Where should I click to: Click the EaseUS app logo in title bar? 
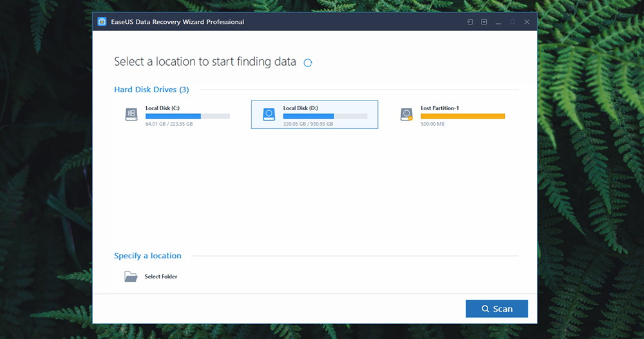point(102,22)
